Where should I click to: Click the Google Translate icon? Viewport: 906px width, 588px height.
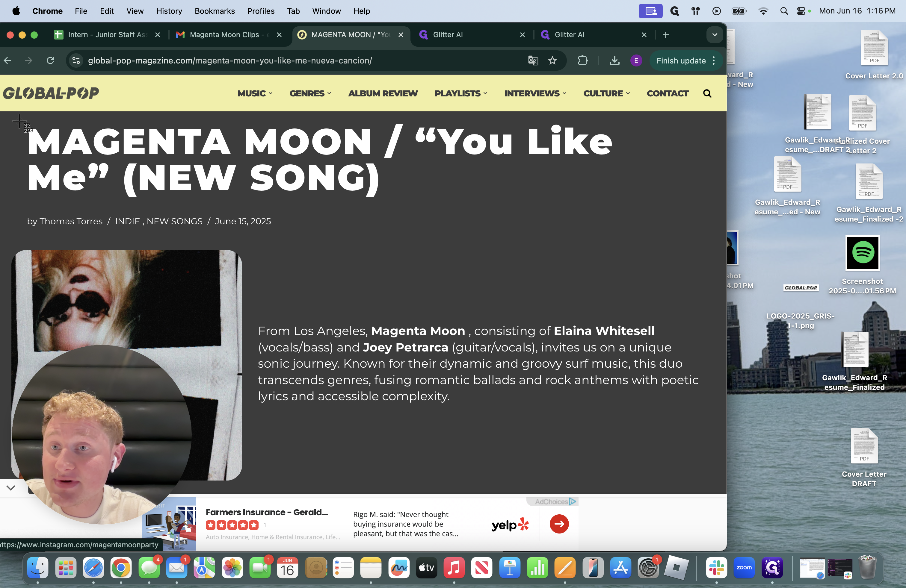[533, 60]
